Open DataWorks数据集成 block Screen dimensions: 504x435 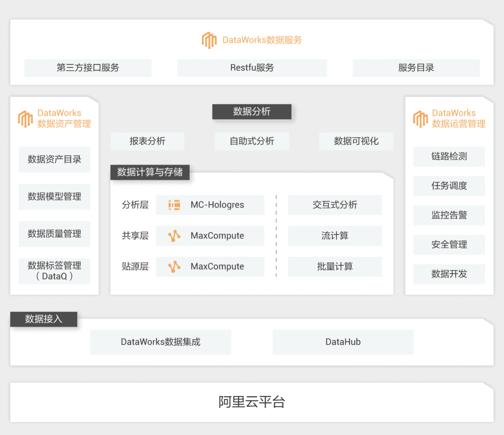[x=161, y=342]
